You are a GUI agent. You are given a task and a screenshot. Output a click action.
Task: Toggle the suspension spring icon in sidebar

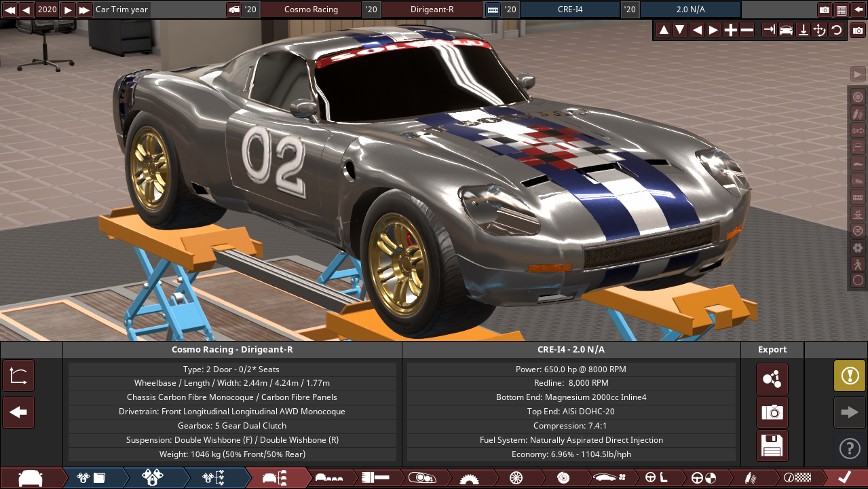858,113
